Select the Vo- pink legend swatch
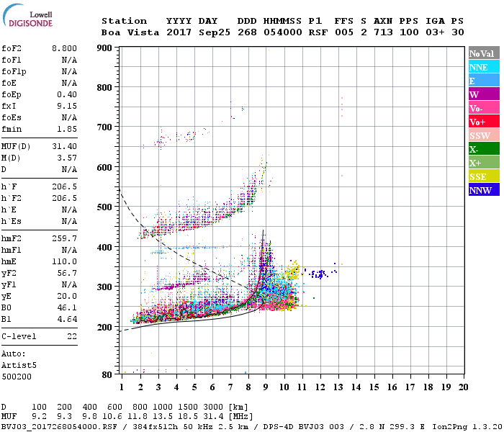Screen dimensions: 504x432 coord(484,108)
